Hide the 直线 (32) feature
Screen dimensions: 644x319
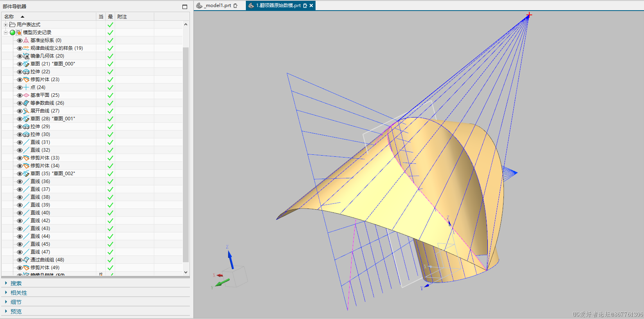click(20, 150)
